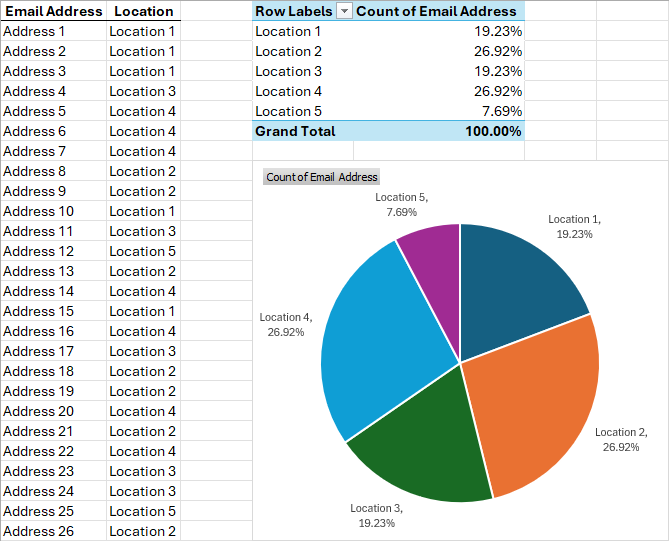Click the 'Location 4, 26.92%' chart data label
This screenshot has width=669, height=541.
click(286, 325)
